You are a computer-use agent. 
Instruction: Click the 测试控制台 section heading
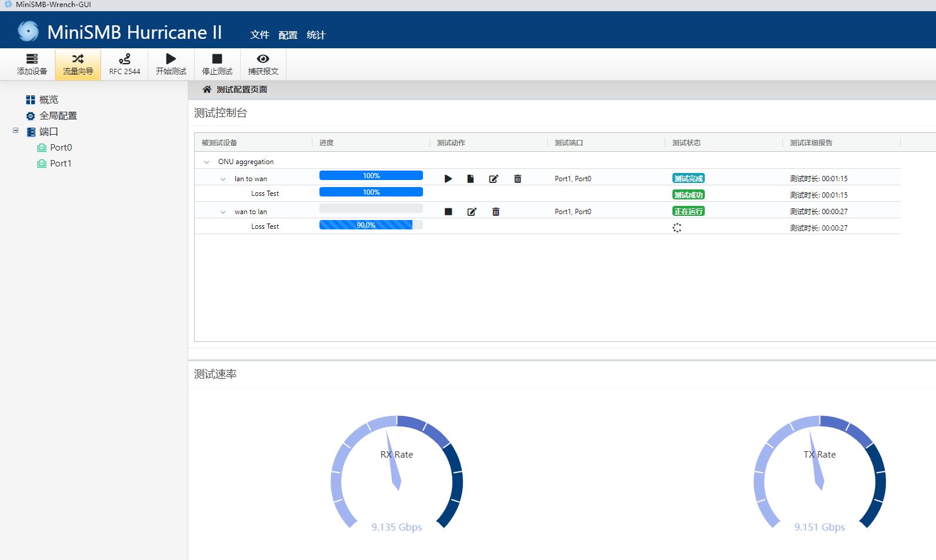[221, 113]
